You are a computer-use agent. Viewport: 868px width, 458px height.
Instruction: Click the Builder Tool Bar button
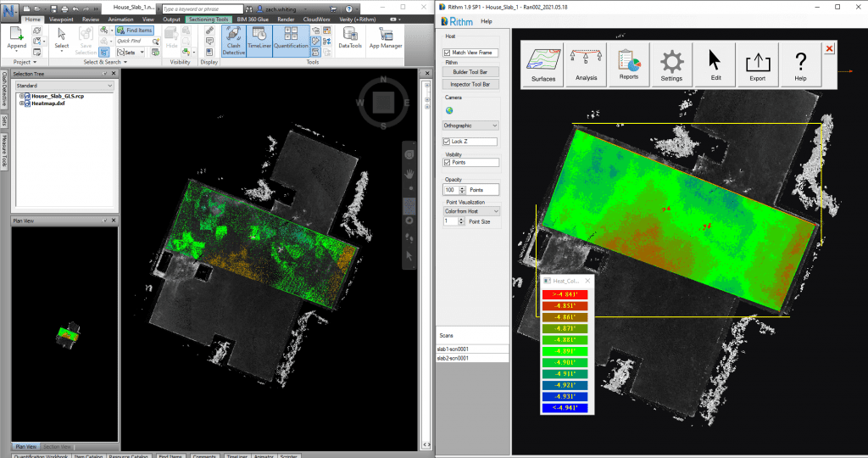pos(470,72)
